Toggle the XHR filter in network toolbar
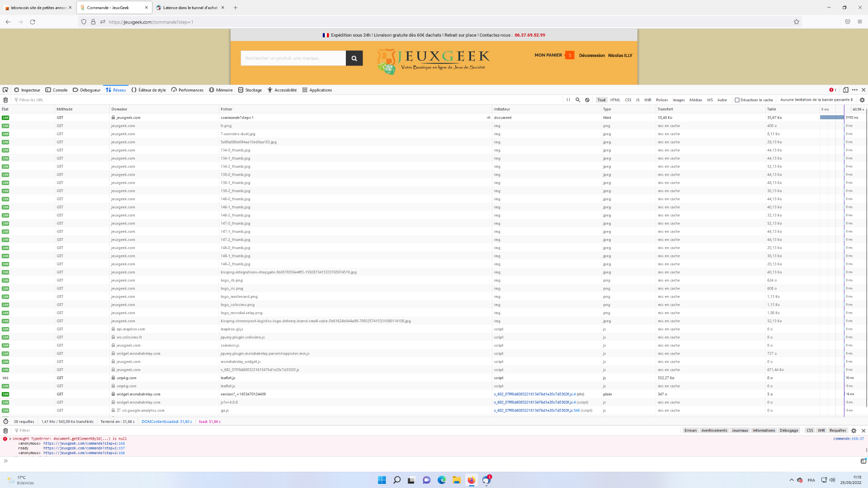The width and height of the screenshot is (868, 488). [x=647, y=100]
